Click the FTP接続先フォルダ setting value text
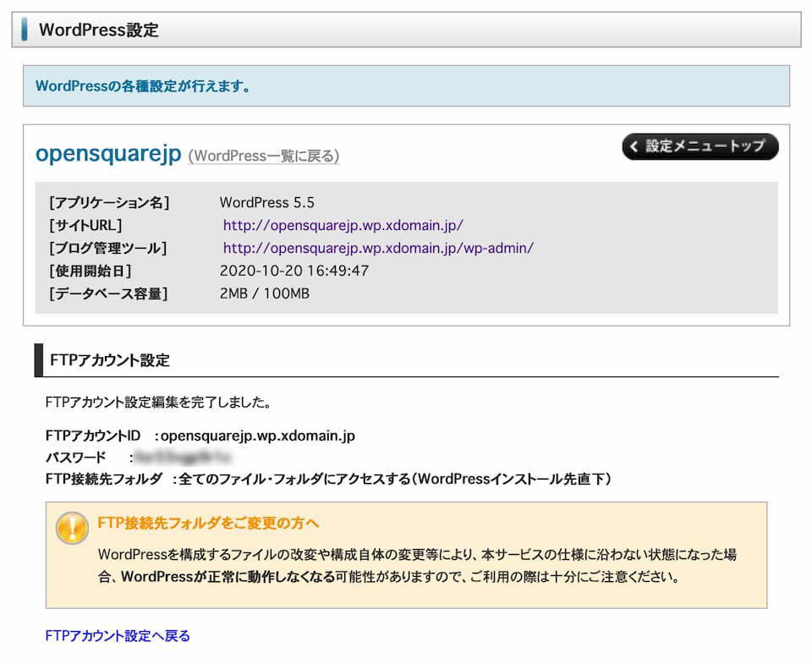This screenshot has height=664, width=812. tap(394, 479)
